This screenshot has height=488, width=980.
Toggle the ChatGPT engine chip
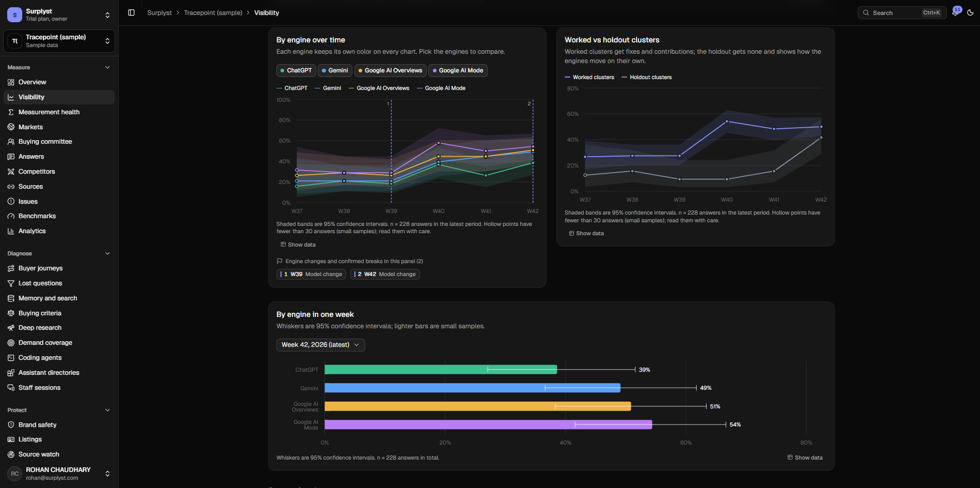(x=296, y=70)
